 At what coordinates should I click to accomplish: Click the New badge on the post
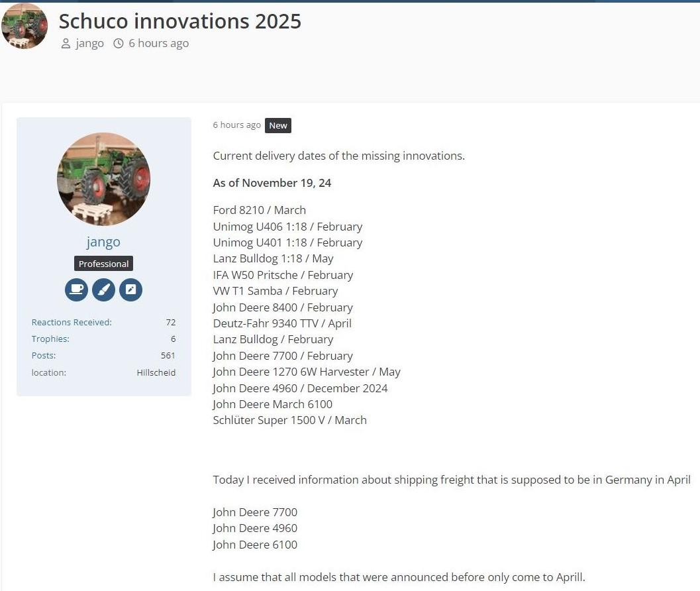coord(277,125)
